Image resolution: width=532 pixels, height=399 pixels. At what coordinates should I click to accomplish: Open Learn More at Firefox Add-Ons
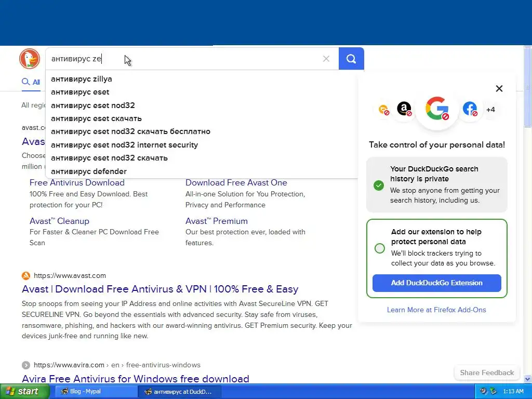tap(436, 310)
